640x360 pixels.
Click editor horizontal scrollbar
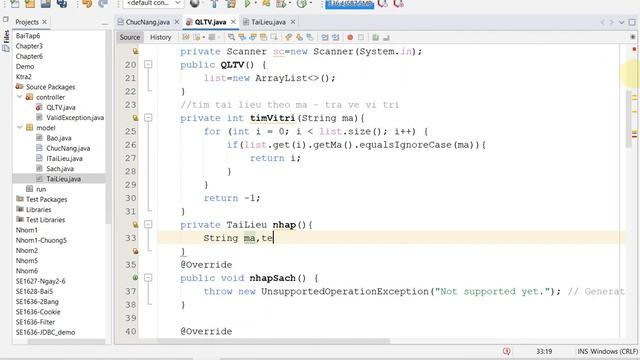tap(274, 341)
